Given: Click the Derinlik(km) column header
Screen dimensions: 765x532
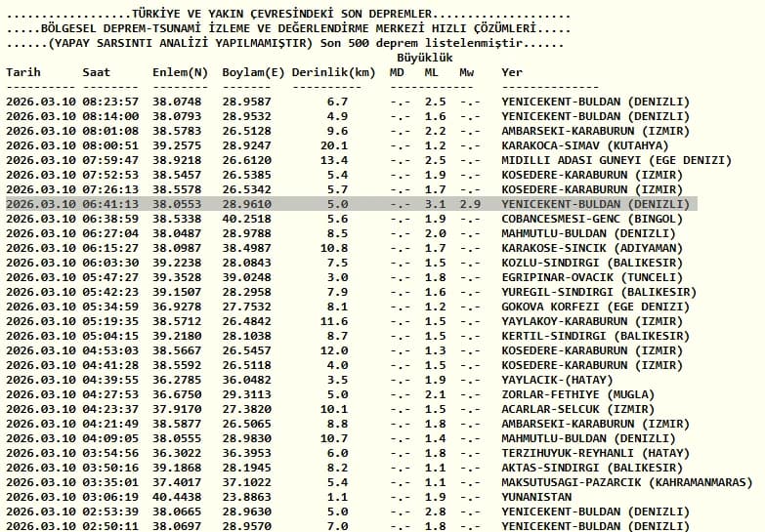Looking at the screenshot, I should tap(334, 72).
